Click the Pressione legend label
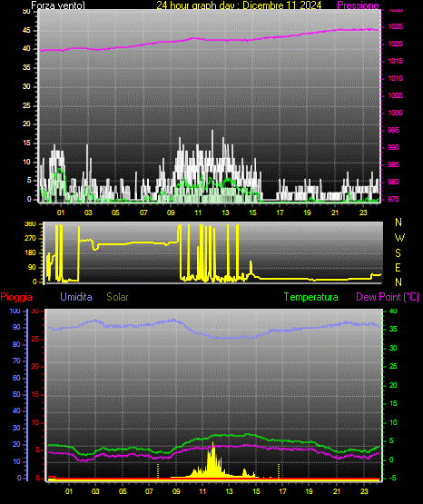This screenshot has height=504, width=423. pos(358,5)
